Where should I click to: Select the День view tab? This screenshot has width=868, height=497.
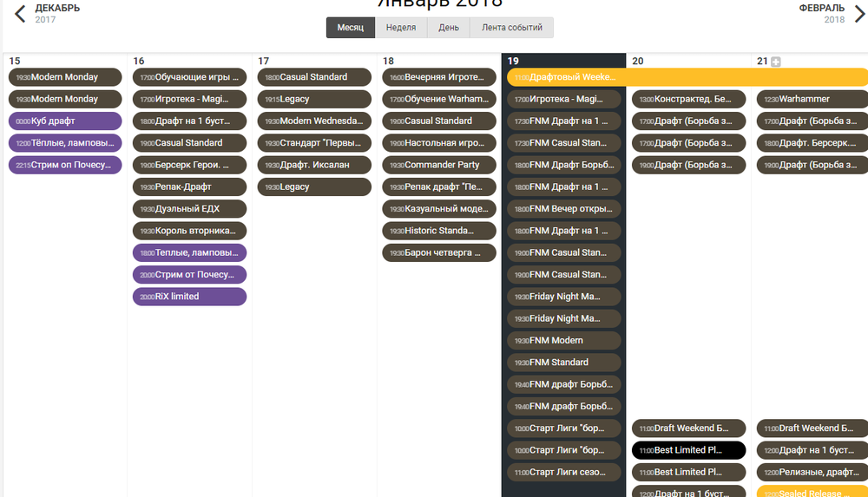click(449, 28)
